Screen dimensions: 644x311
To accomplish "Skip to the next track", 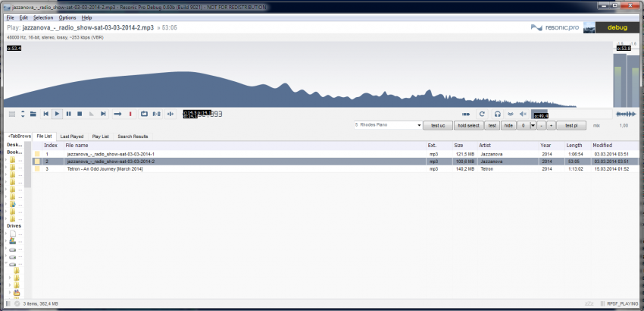I will pyautogui.click(x=103, y=114).
